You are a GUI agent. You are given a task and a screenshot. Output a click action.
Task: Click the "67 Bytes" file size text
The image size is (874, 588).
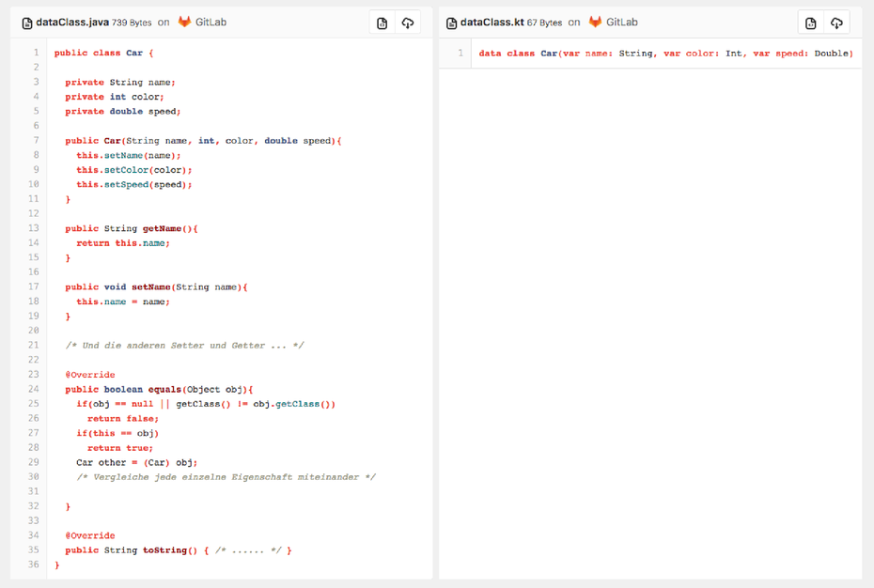coord(544,23)
